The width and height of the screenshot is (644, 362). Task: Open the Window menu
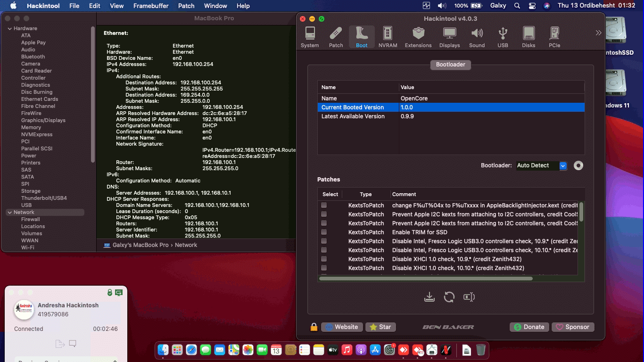pyautogui.click(x=215, y=6)
